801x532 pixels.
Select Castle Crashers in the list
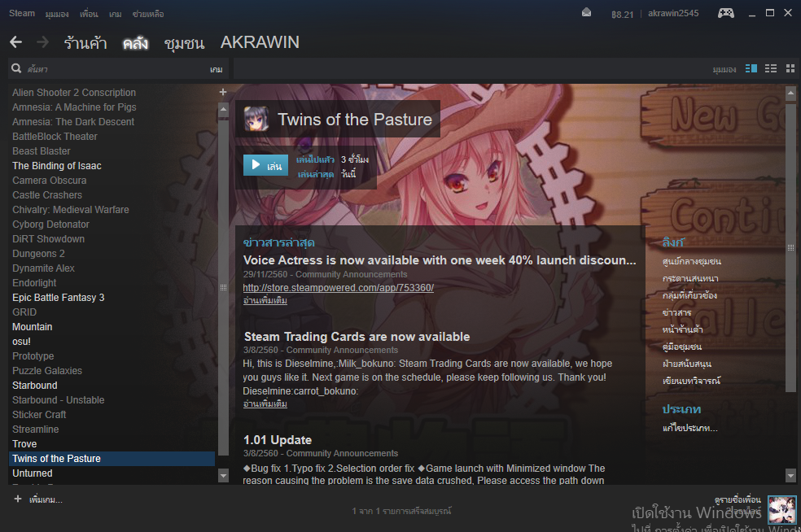[47, 195]
